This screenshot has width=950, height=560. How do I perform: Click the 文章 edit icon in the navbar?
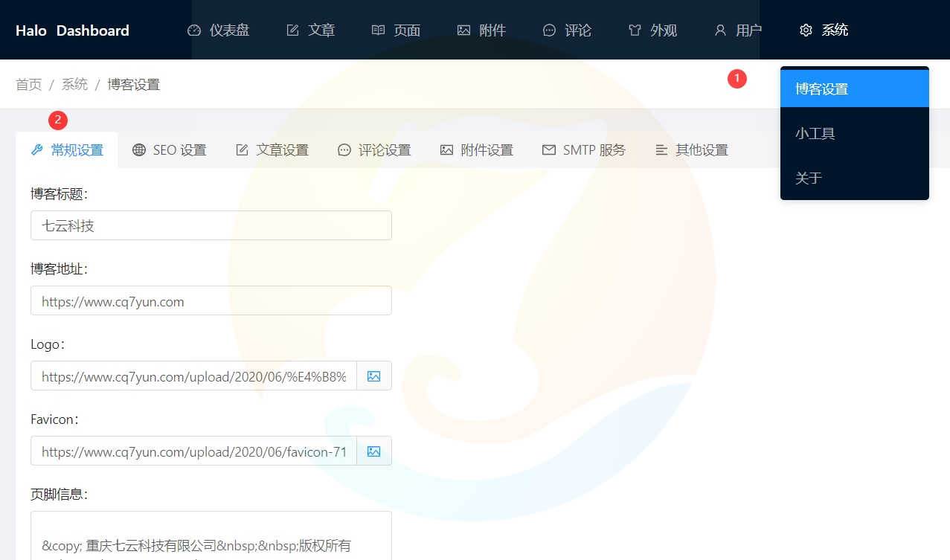coord(293,30)
